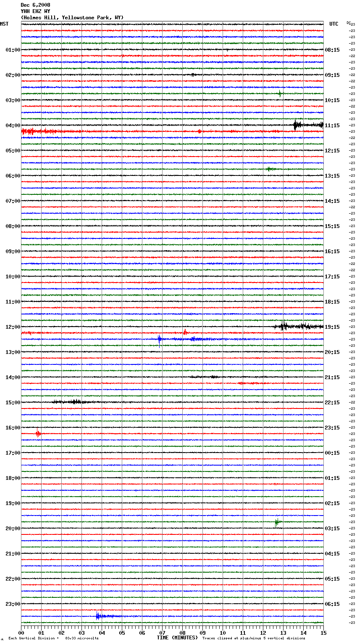The width and height of the screenshot is (357, 644).
Task: Click the MST time label "01:00"
Action: pyautogui.click(x=13, y=50)
